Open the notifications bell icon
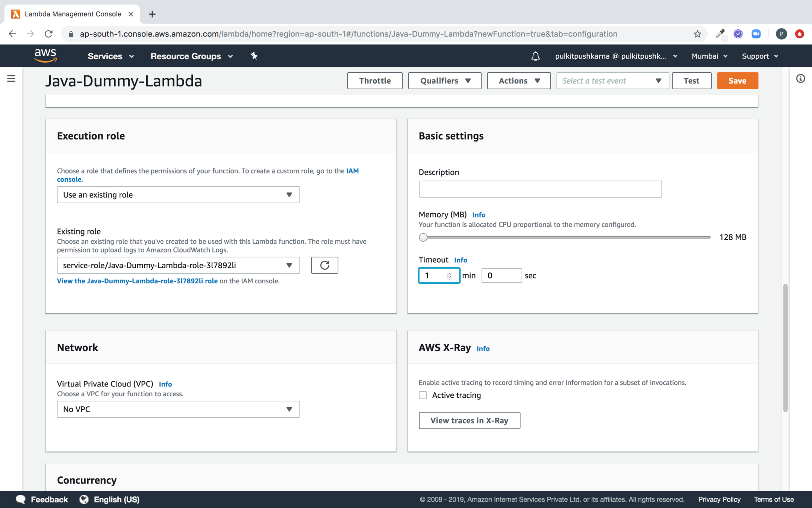This screenshot has height=508, width=812. point(535,56)
